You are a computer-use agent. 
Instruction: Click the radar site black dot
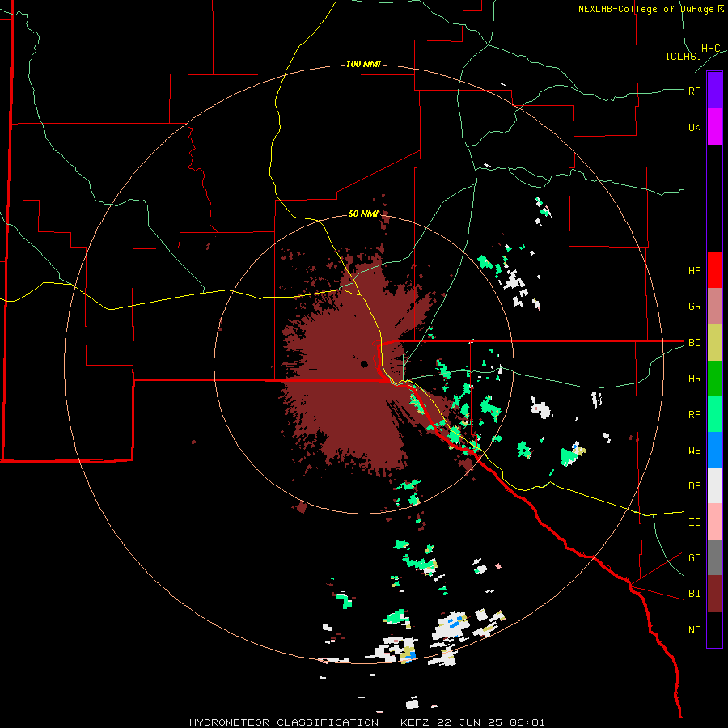tap(365, 363)
